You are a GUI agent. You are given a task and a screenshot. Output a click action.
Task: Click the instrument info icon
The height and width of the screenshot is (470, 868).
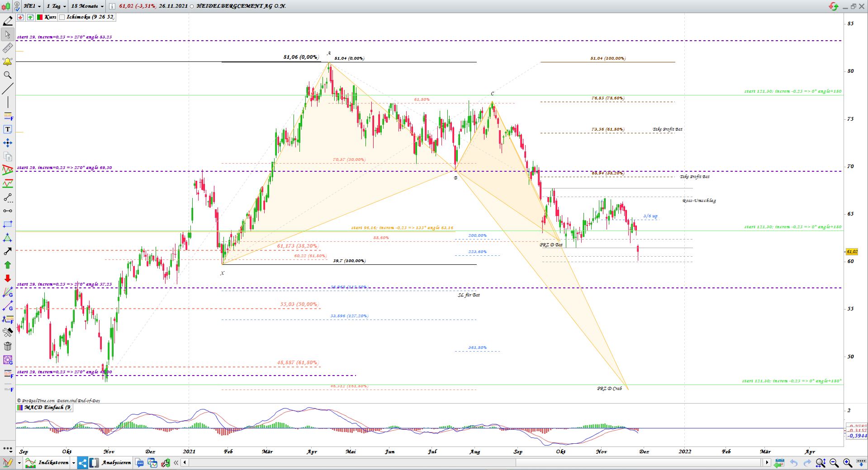click(x=112, y=6)
